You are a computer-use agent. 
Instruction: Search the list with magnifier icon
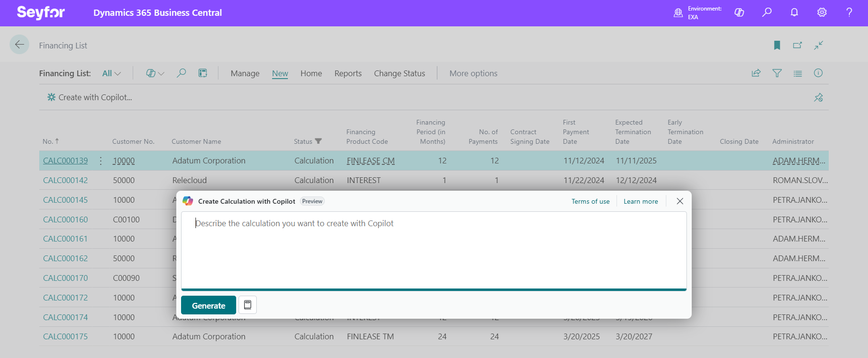pos(181,73)
